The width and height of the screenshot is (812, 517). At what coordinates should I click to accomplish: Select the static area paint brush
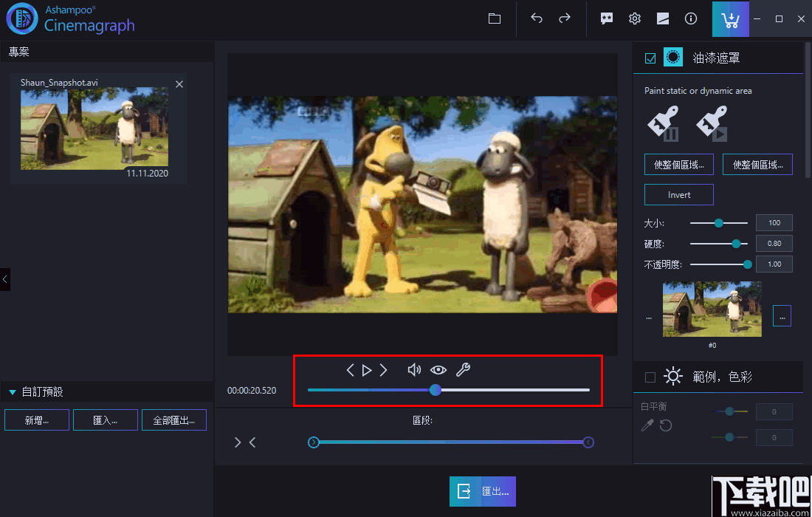pos(663,123)
